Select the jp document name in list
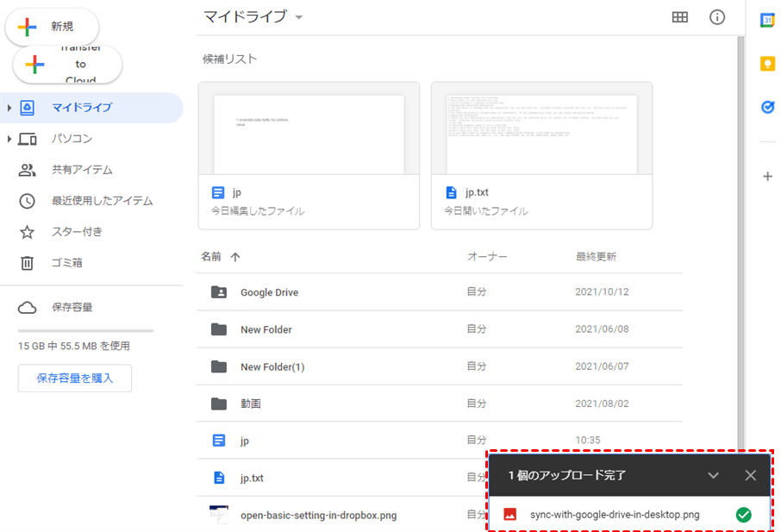The width and height of the screenshot is (781, 532). (245, 441)
